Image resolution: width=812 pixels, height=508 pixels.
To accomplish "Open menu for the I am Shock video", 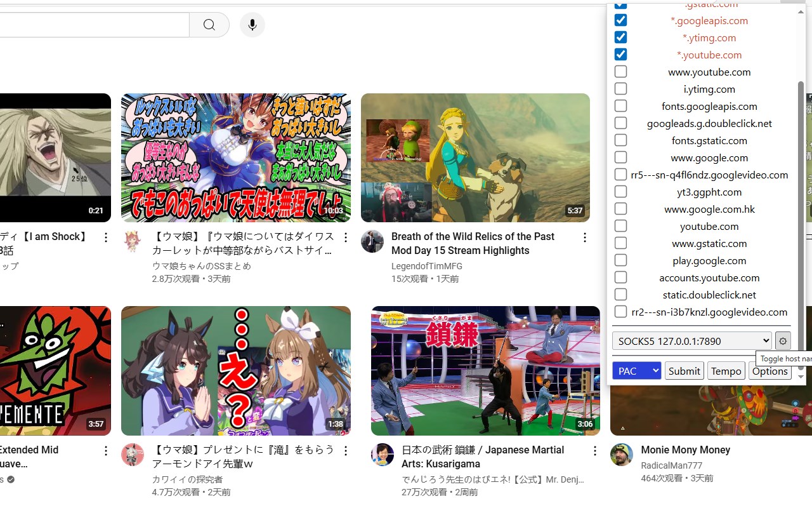I will point(106,237).
